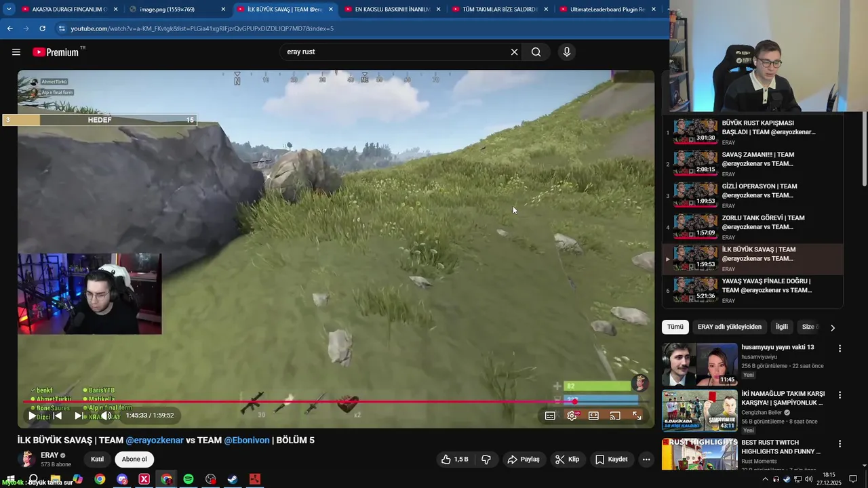The image size is (868, 488).
Task: Mute the video with speaker icon
Action: pyautogui.click(x=106, y=415)
